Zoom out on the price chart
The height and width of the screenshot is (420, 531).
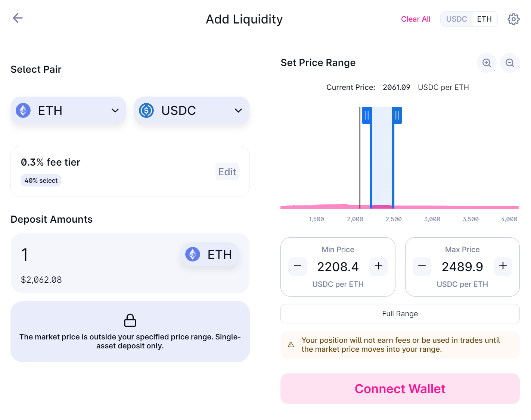pos(510,63)
